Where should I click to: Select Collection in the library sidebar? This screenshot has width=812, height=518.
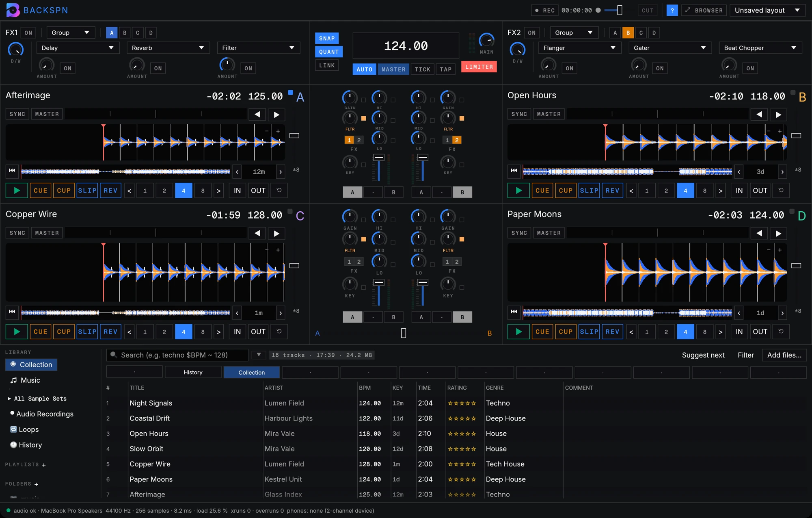pos(31,364)
